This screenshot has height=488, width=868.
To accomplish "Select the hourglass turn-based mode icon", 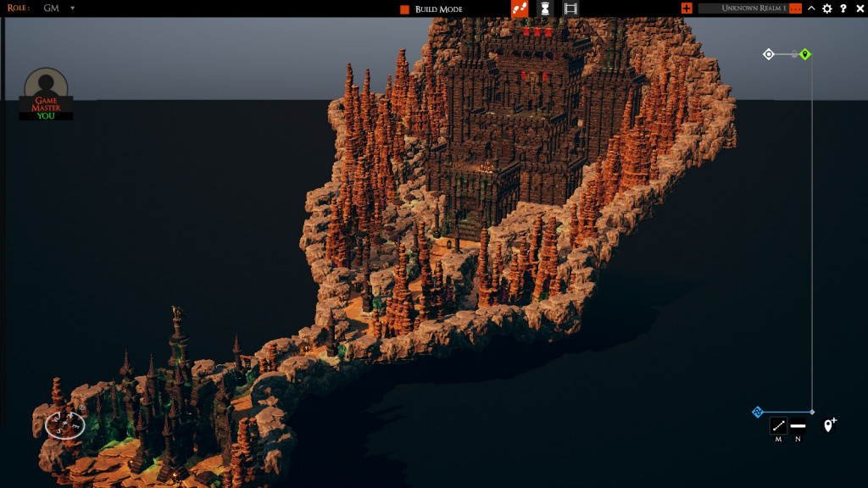I will tap(545, 8).
